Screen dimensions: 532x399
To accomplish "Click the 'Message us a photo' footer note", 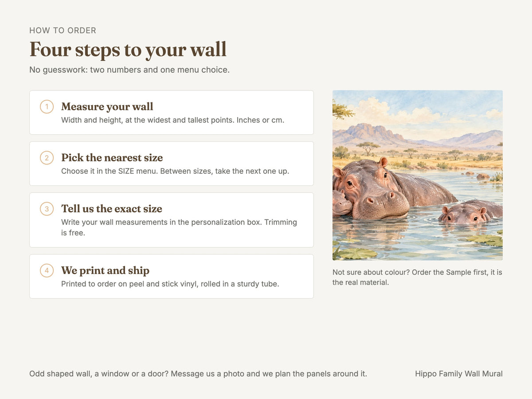I will pyautogui.click(x=198, y=374).
